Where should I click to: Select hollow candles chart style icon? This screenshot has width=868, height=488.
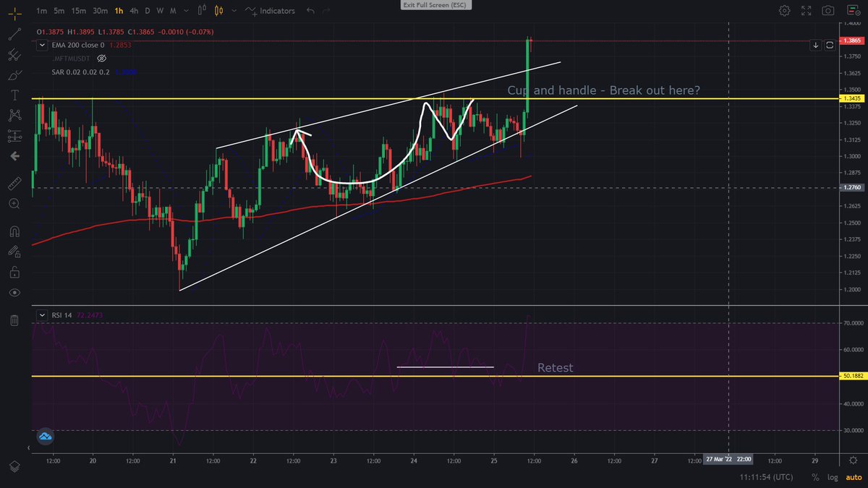pos(203,11)
